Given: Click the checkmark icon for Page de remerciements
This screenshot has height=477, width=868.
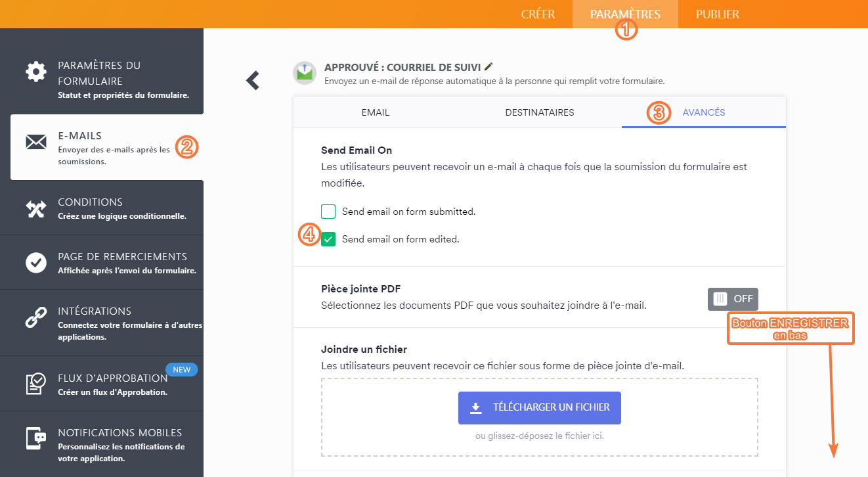Looking at the screenshot, I should pyautogui.click(x=36, y=263).
